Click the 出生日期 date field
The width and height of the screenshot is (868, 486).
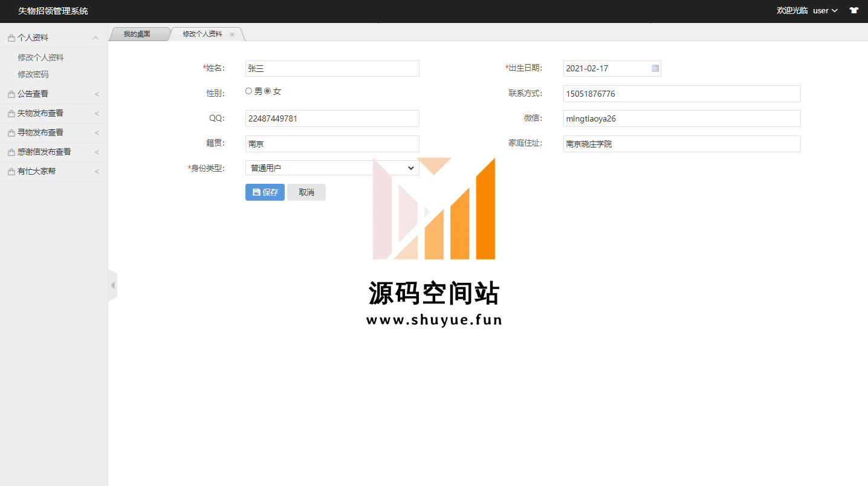[x=612, y=68]
